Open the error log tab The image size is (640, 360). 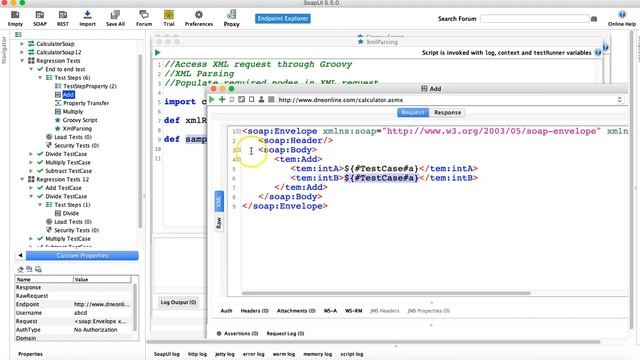click(x=253, y=354)
